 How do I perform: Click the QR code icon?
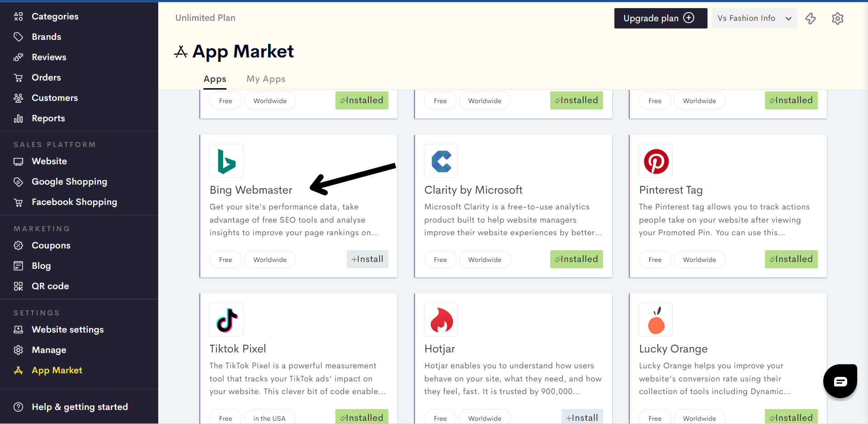[19, 286]
